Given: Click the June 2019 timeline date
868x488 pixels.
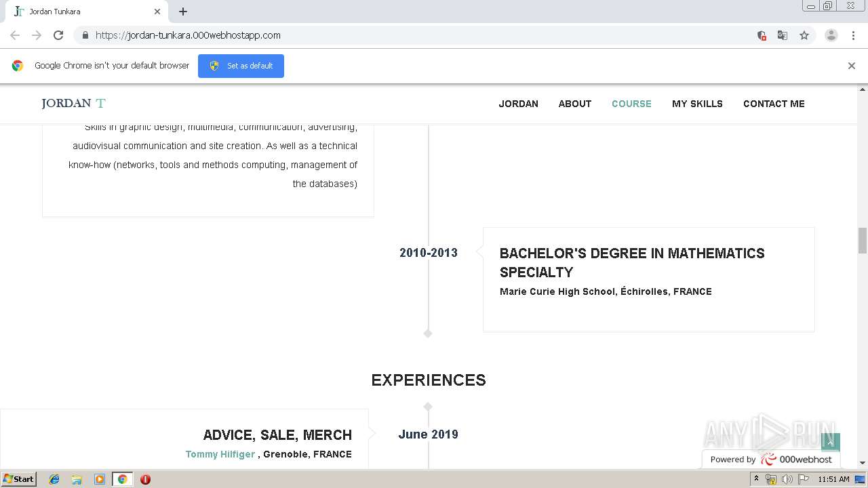Looking at the screenshot, I should tap(428, 434).
